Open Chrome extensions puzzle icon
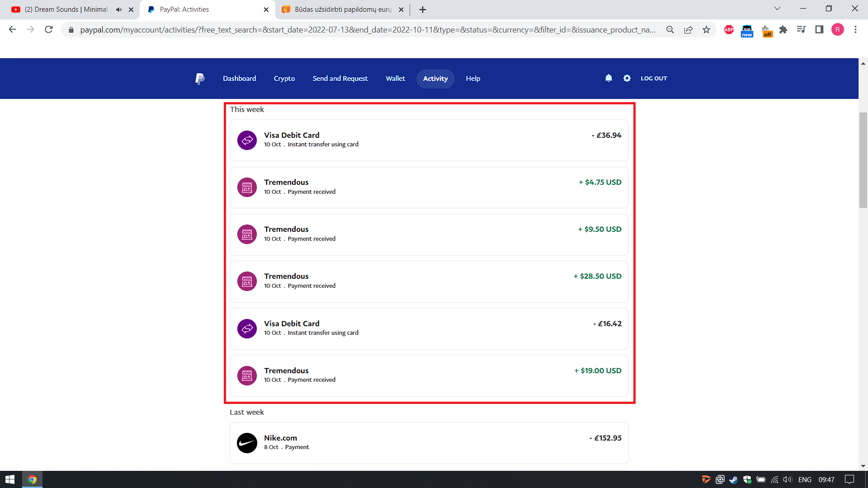868x488 pixels. click(x=783, y=30)
